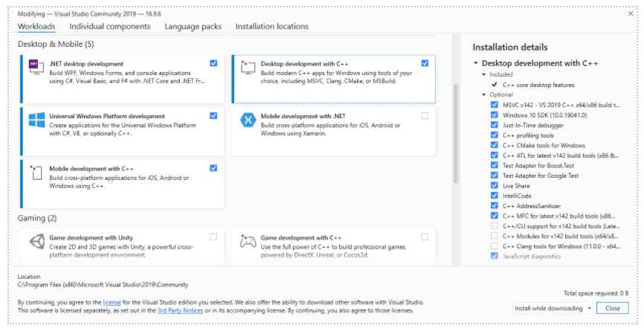Click the Universal Windows Platform Windows logo icon
Screen dimensions: 644x331
[36, 120]
